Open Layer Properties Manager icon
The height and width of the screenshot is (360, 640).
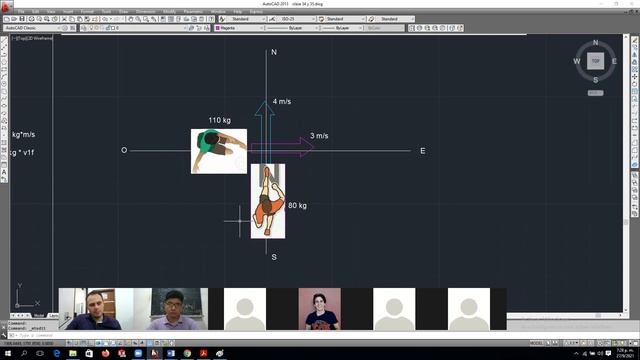[x=84, y=28]
